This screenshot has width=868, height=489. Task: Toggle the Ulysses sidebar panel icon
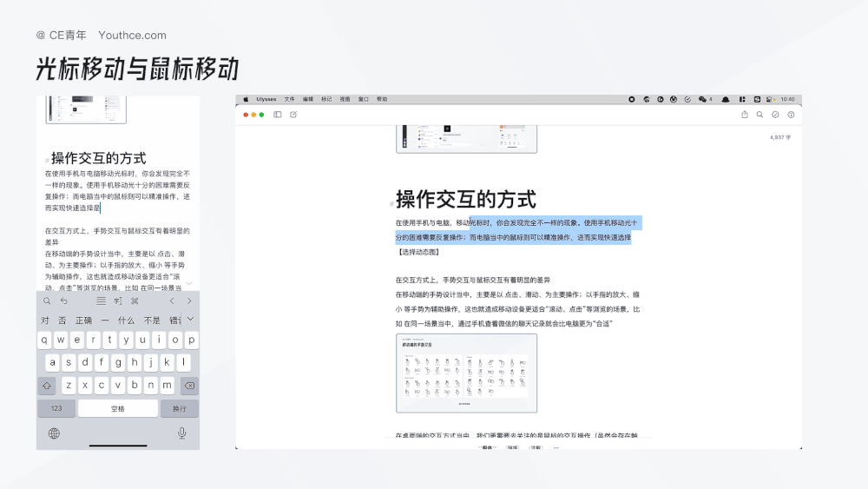pos(278,115)
